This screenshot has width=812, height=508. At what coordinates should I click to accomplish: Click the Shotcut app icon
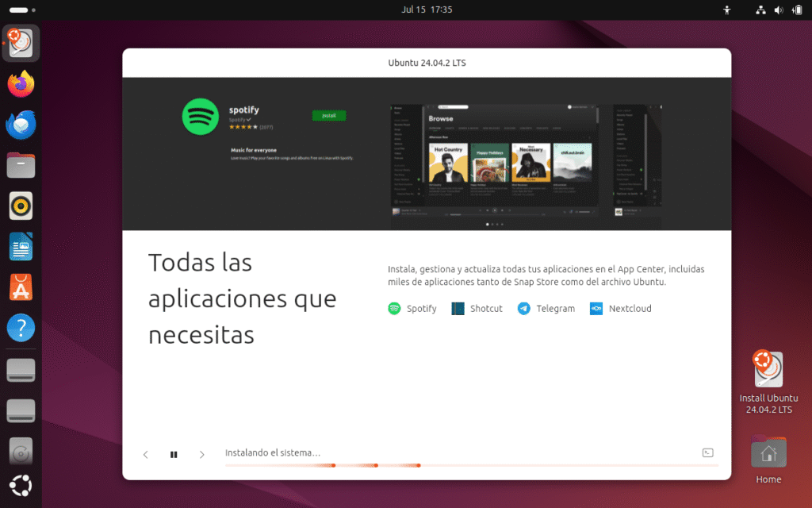[458, 309]
